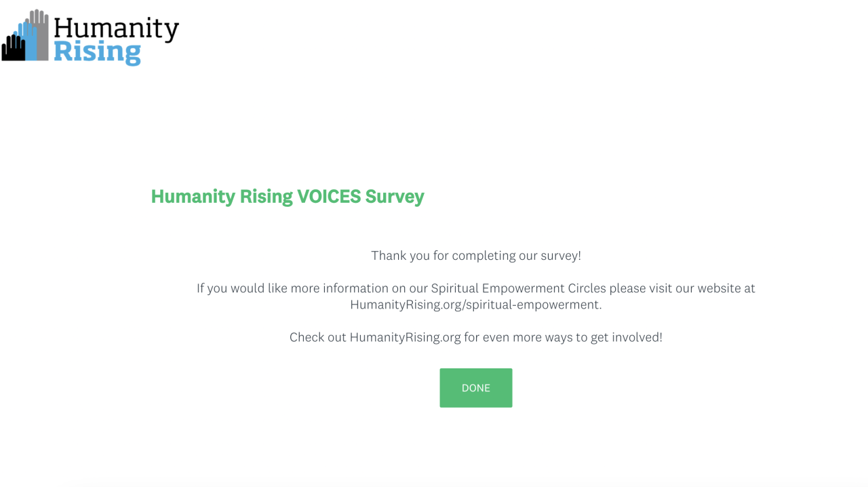
Task: Click the black hand in the logo
Action: pos(13,46)
